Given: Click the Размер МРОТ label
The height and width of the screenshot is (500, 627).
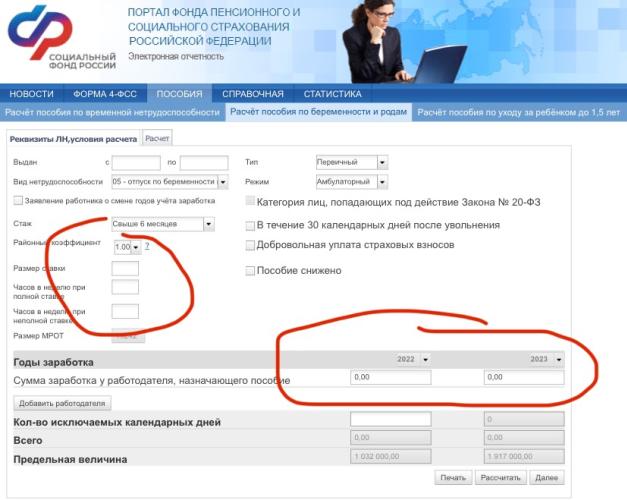Looking at the screenshot, I should pos(38,336).
